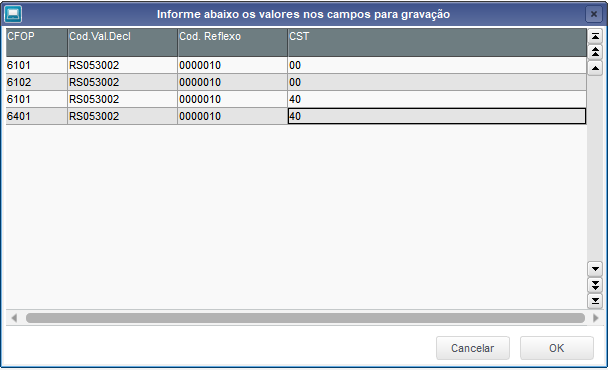Screen dimensions: 608x370
Task: Click the dialog window icon in title bar
Action: click(13, 14)
